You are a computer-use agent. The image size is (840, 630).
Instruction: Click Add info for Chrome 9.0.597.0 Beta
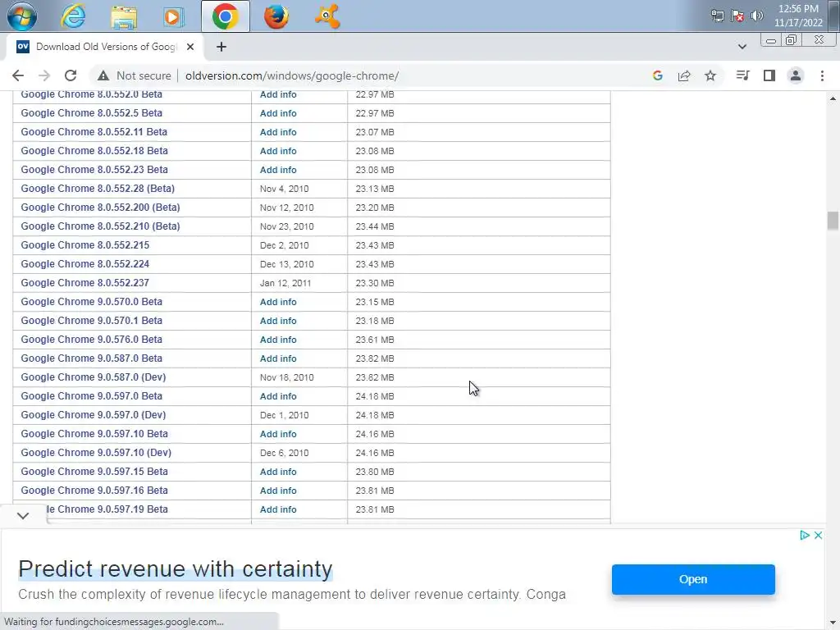coord(278,396)
